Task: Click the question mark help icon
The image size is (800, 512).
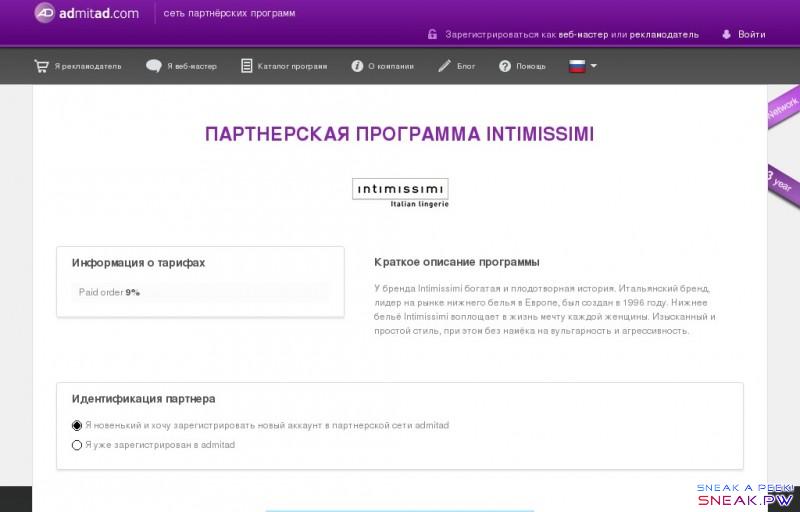Action: 505,66
